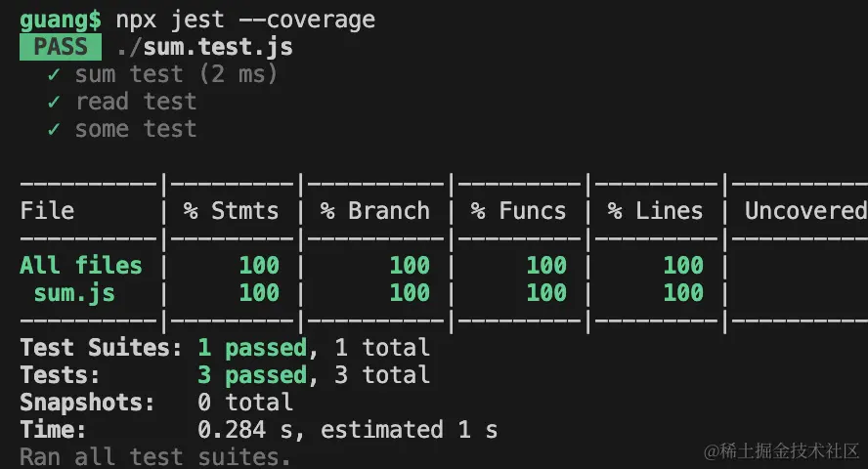Click the 'Uncovered' column header
This screenshot has width=868, height=469.
(806, 211)
